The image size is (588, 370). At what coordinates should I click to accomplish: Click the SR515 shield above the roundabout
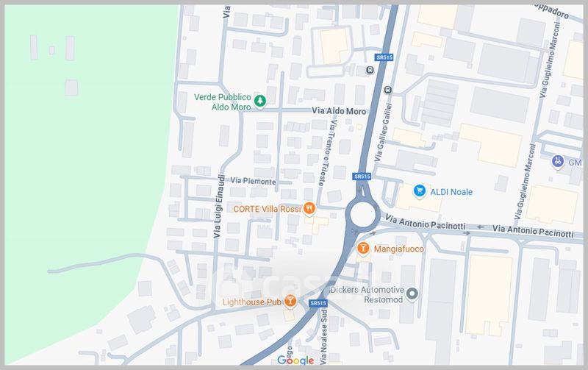[x=362, y=176]
